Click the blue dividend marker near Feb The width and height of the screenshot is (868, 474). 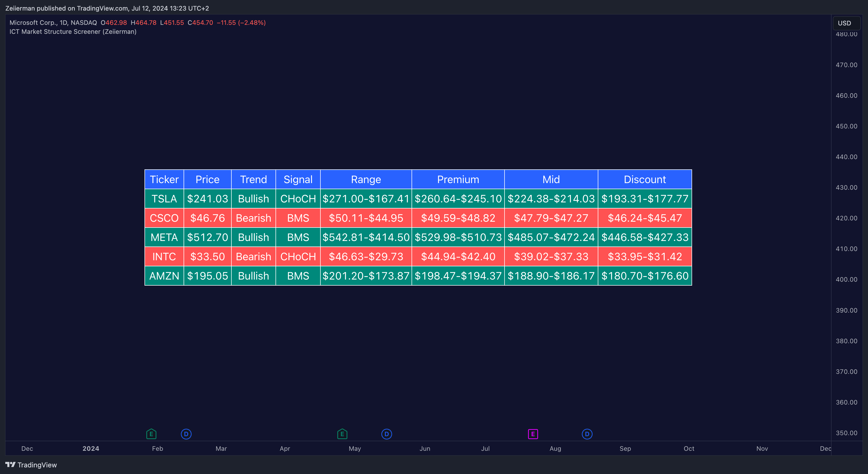pos(186,434)
